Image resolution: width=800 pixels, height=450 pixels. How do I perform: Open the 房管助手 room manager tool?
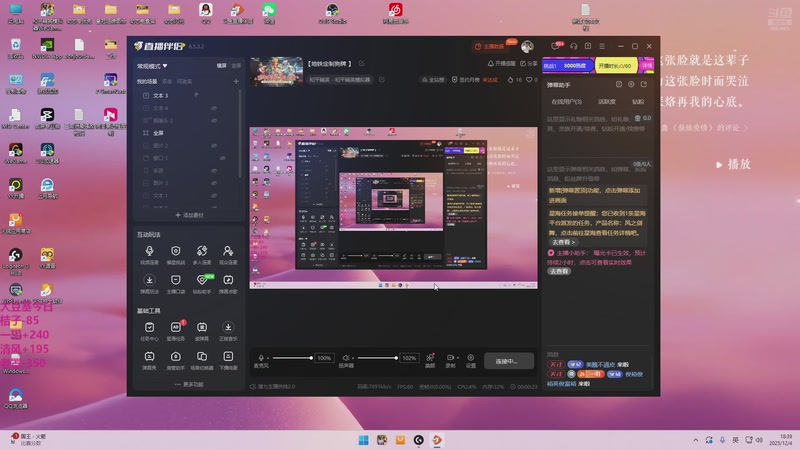[x=176, y=360]
